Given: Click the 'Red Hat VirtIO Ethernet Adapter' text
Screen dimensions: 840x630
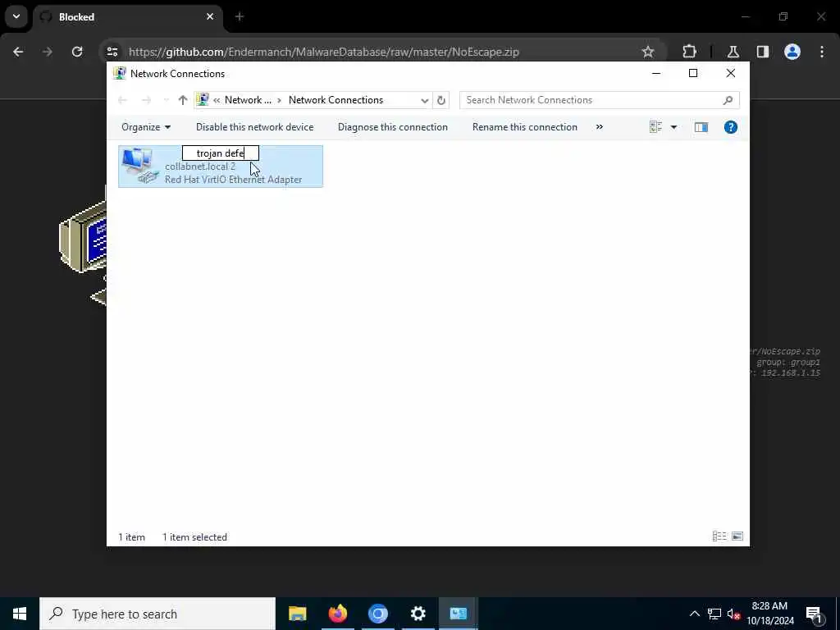Looking at the screenshot, I should point(233,180).
